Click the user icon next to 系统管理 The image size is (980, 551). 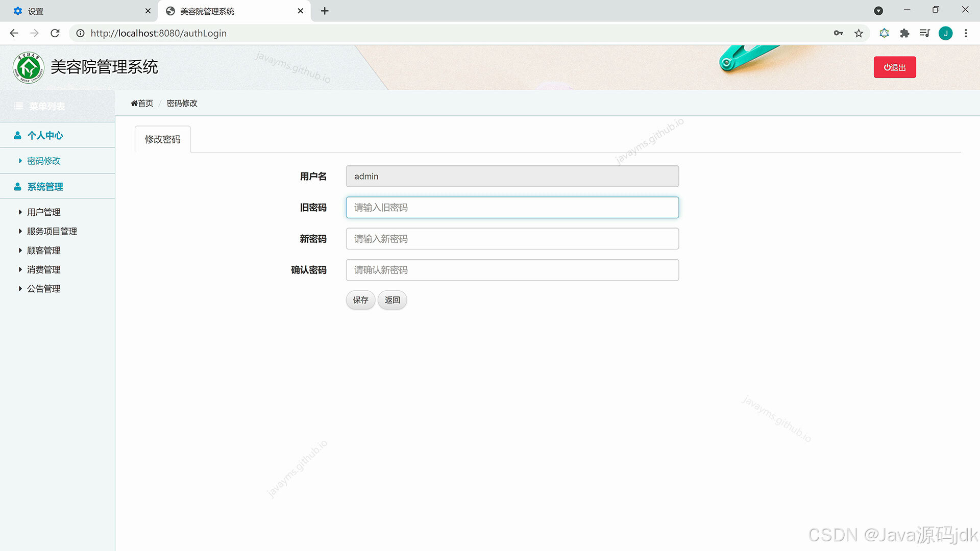click(17, 187)
